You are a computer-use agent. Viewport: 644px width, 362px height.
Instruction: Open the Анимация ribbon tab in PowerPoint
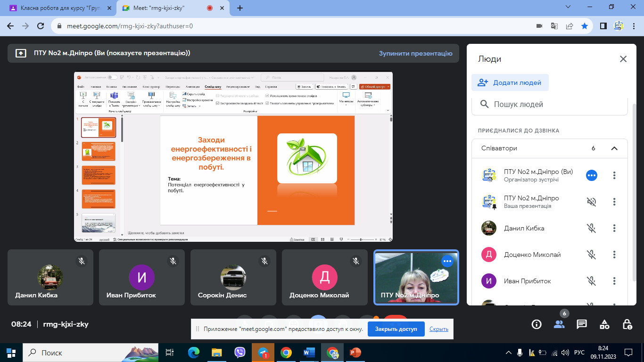[192, 87]
